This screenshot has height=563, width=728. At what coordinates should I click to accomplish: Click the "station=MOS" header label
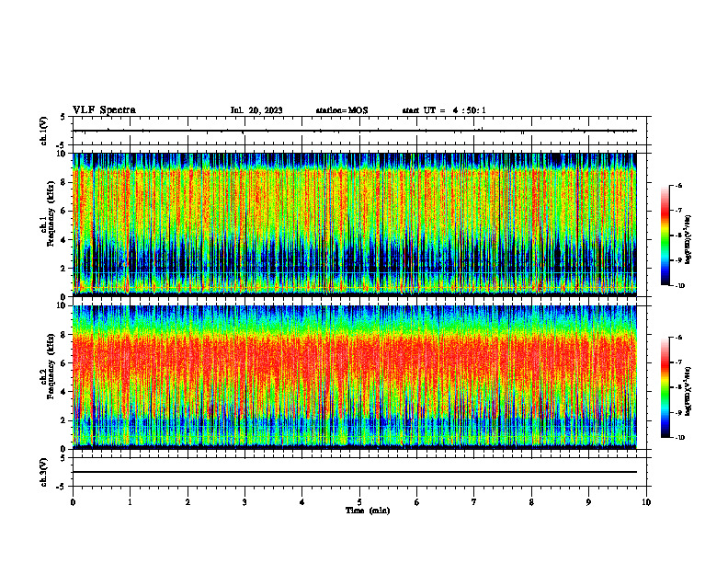tap(342, 110)
